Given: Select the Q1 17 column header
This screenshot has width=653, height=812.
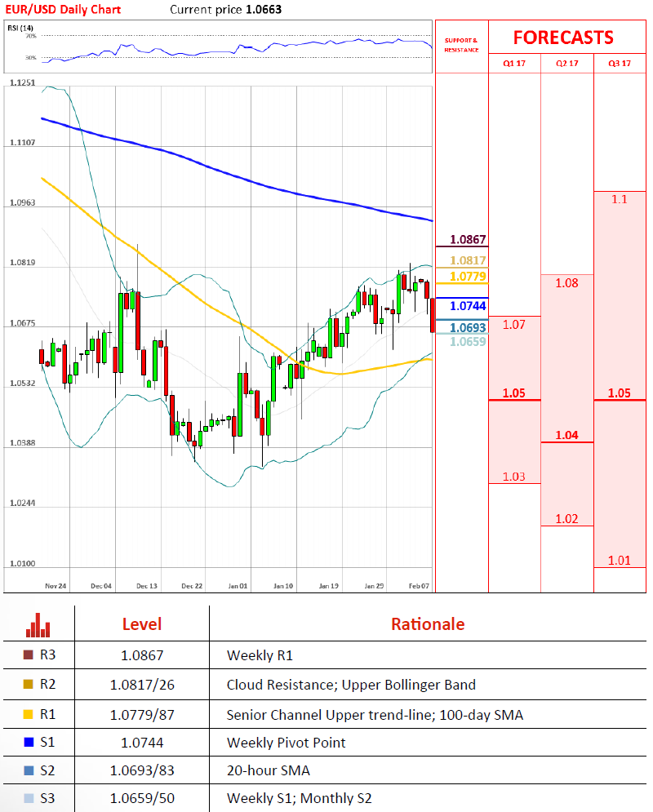Looking at the screenshot, I should pos(514,63).
